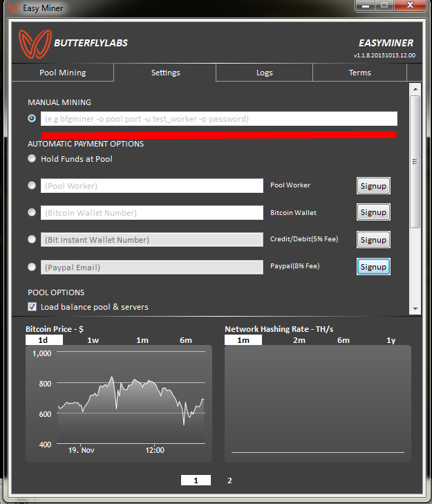Click Signup for Bitcoin Wallet
432x504 pixels.
(373, 212)
